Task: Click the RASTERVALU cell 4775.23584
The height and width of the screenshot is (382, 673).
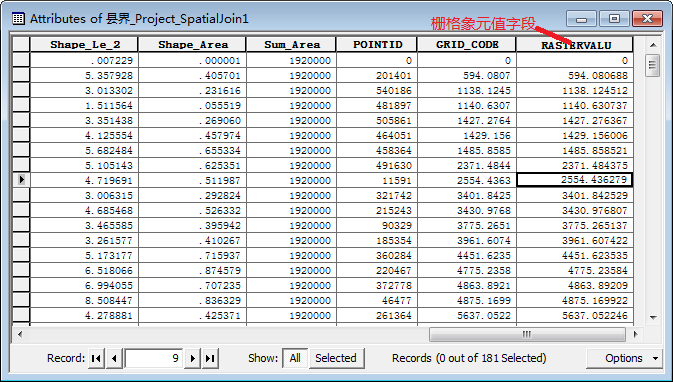Action: click(x=575, y=270)
